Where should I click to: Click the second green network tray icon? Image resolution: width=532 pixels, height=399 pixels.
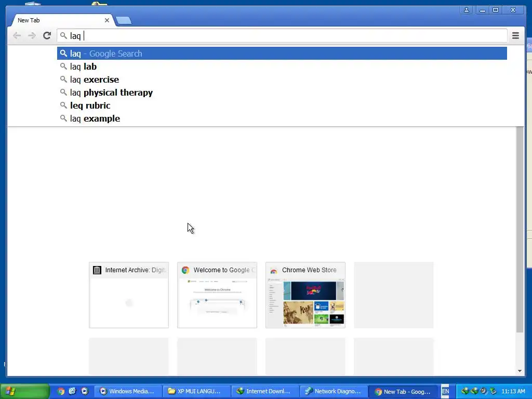474,391
